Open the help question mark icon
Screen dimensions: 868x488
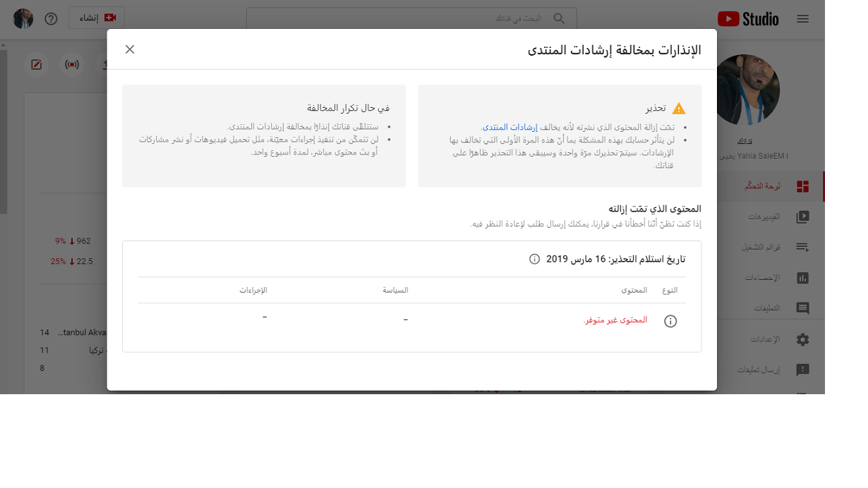point(50,18)
